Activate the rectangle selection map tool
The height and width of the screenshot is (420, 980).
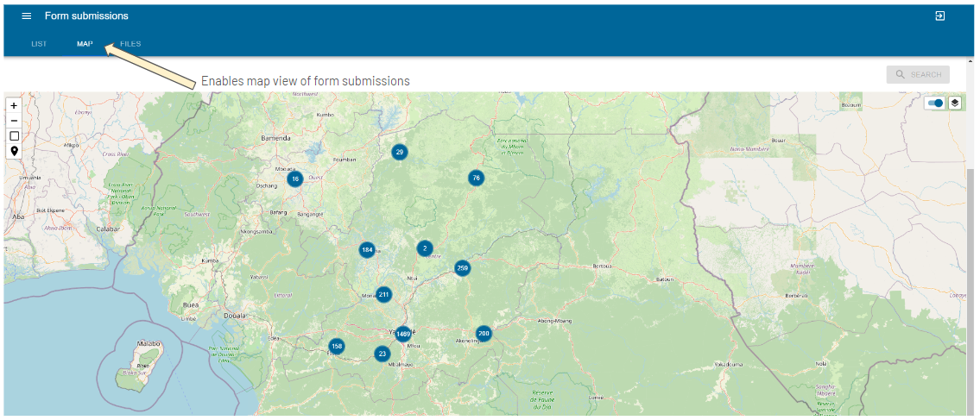(14, 135)
